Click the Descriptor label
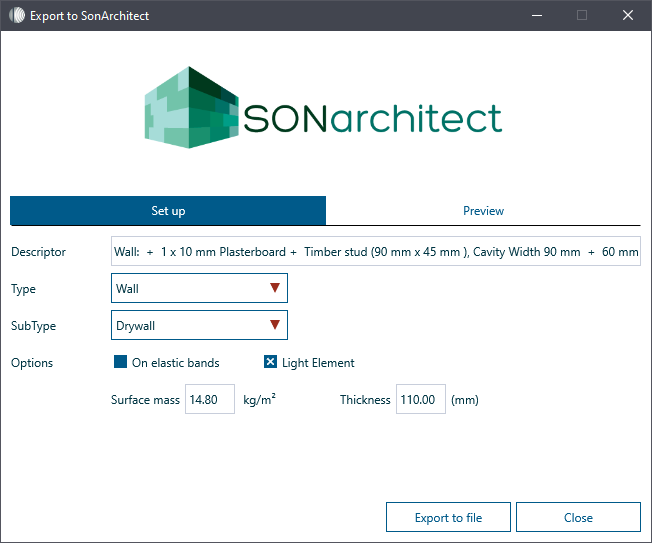Viewport: 652px width, 543px height. 38,252
